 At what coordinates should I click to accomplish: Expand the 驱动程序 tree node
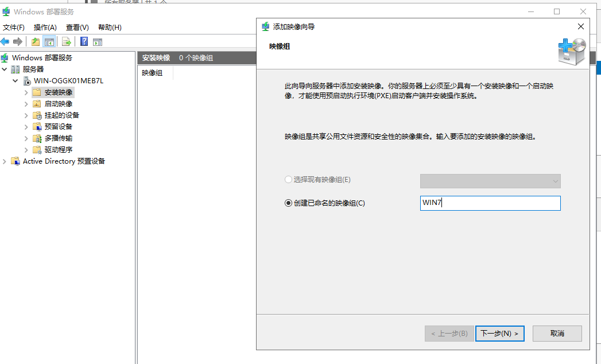[x=26, y=150]
